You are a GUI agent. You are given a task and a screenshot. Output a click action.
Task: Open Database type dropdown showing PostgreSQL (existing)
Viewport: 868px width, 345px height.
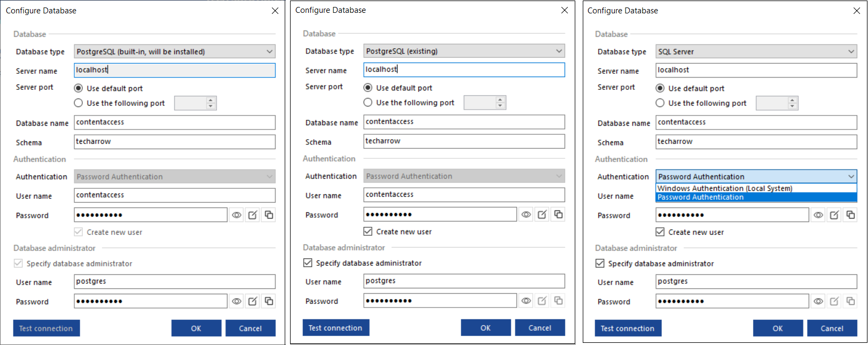(464, 51)
